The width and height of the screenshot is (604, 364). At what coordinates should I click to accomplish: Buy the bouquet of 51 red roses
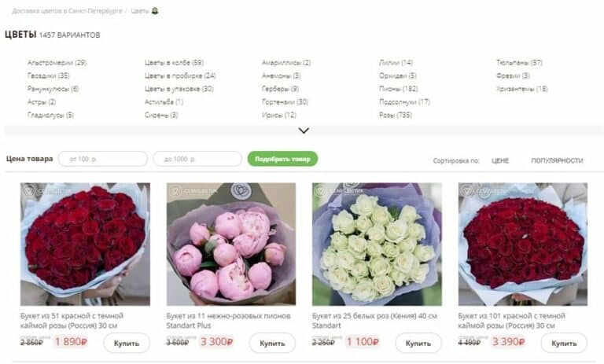127,343
